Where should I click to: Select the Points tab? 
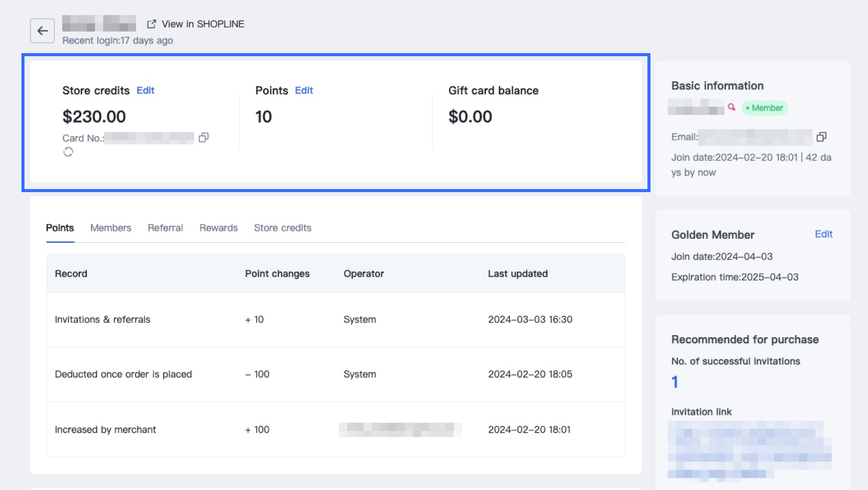point(60,228)
